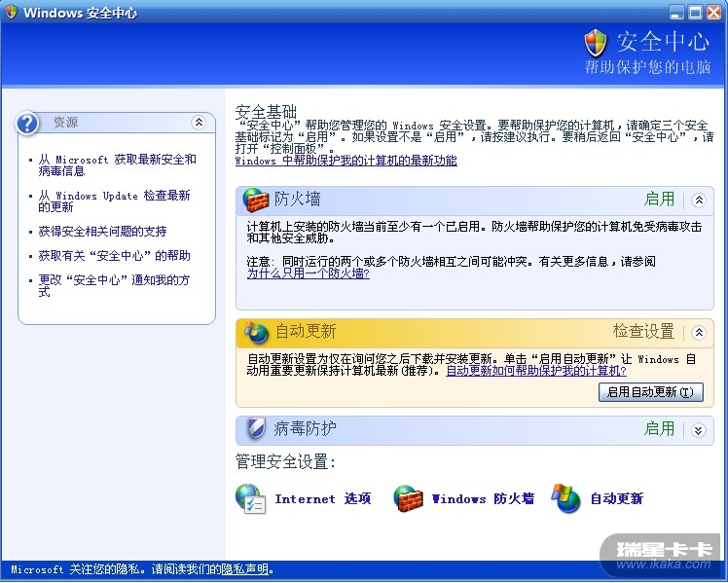Click the 管理安全设置: heading

(x=285, y=462)
